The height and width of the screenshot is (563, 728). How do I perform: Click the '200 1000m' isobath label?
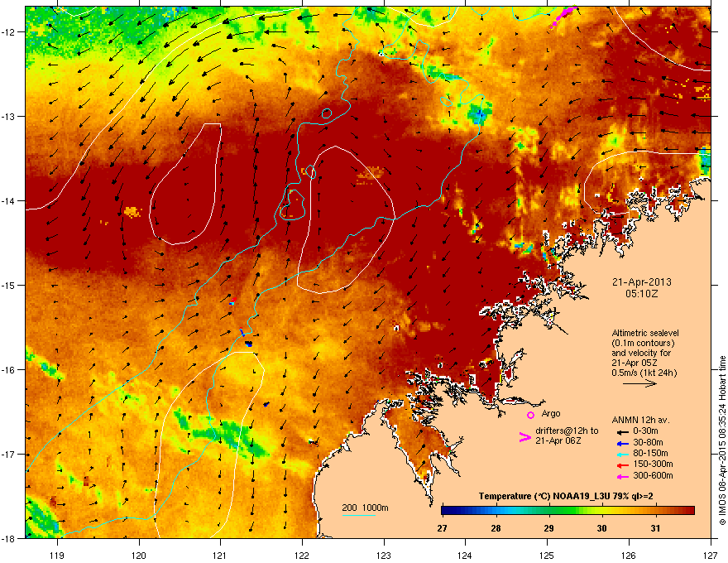pyautogui.click(x=366, y=508)
